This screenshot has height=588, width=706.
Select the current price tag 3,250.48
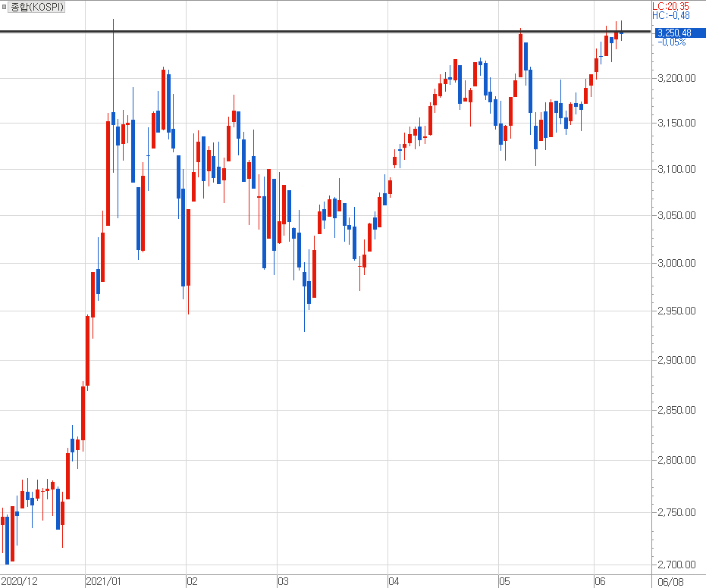680,33
